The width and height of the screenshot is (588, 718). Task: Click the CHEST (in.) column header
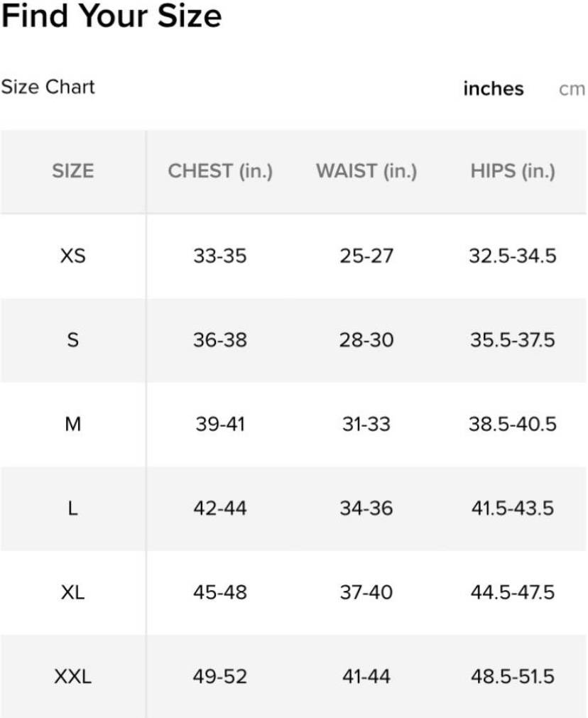click(x=220, y=170)
